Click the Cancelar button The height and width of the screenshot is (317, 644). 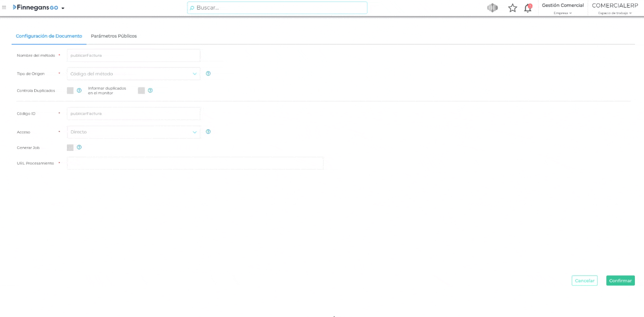click(584, 281)
